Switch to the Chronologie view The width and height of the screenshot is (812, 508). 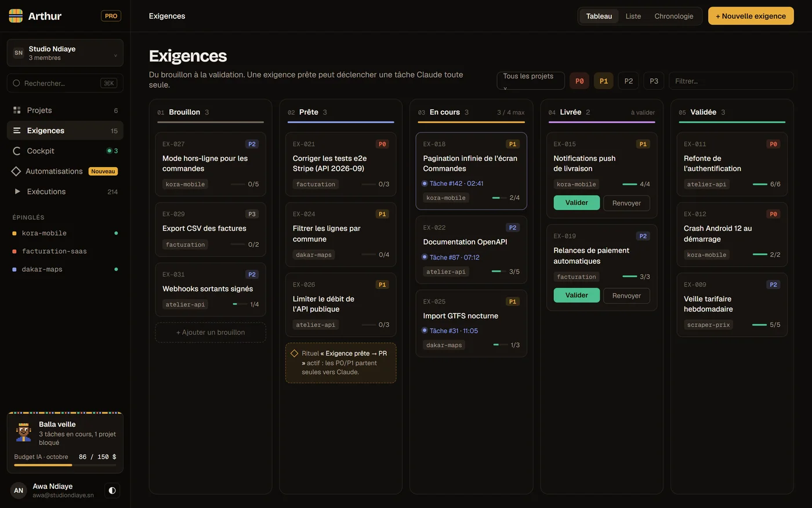click(x=674, y=16)
